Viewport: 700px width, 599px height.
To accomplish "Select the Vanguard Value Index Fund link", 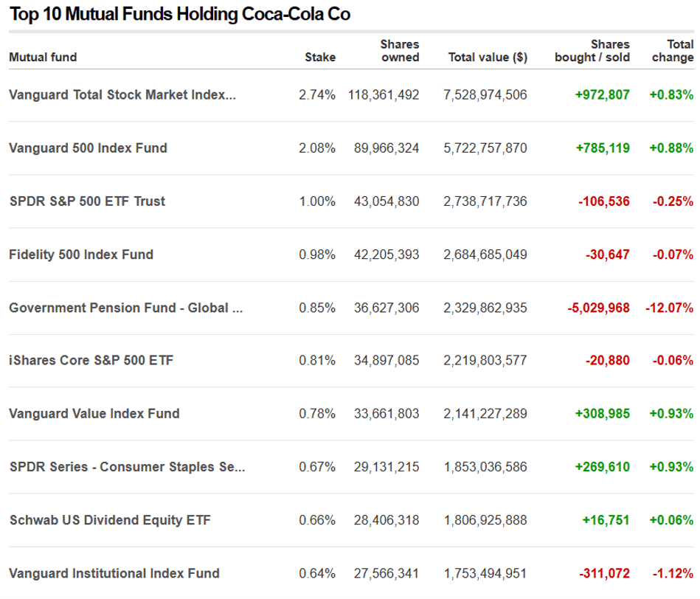I will 94,414.
